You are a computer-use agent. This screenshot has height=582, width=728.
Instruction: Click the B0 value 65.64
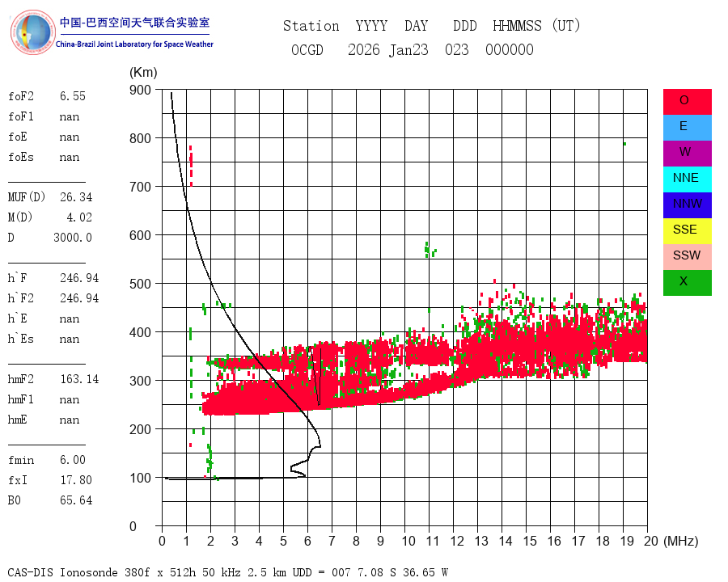(76, 500)
